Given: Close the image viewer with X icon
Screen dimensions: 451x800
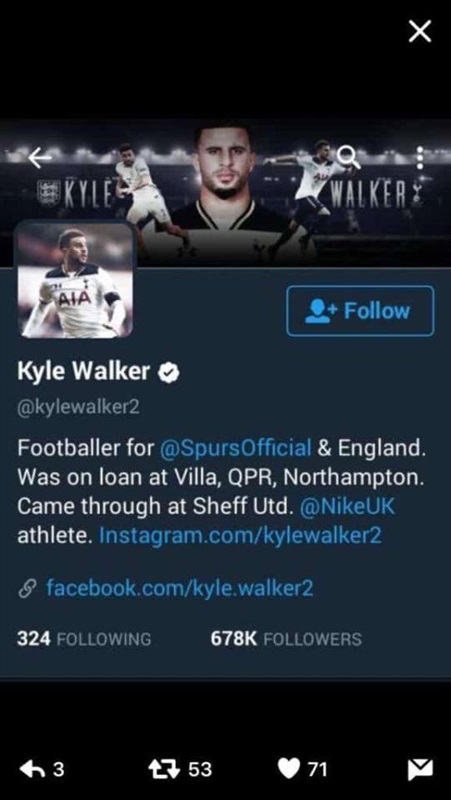Looking at the screenshot, I should 420,32.
